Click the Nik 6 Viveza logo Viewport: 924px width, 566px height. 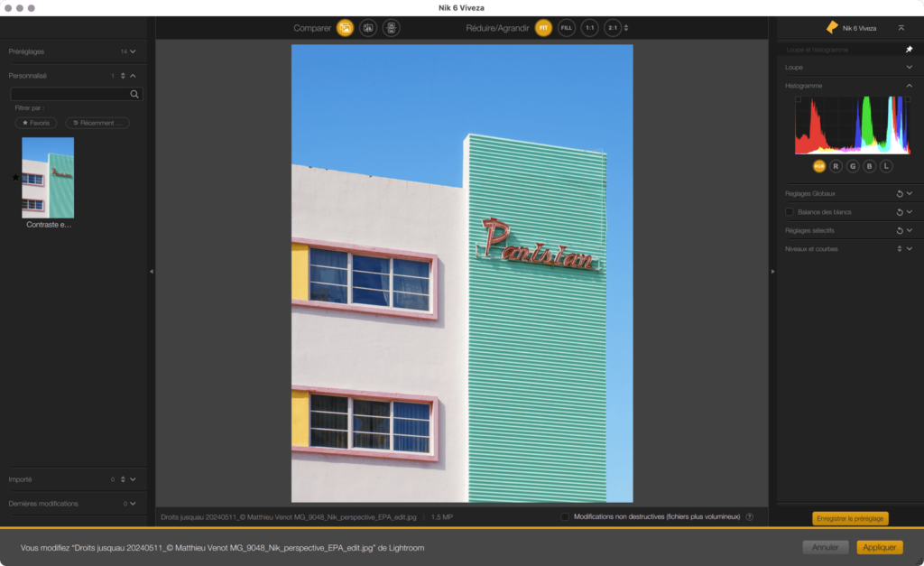832,27
